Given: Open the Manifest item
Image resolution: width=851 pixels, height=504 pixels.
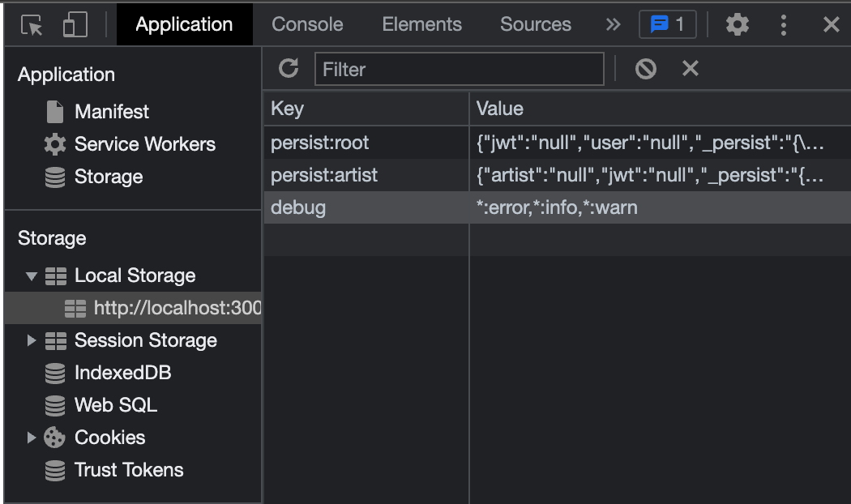Looking at the screenshot, I should tap(112, 112).
